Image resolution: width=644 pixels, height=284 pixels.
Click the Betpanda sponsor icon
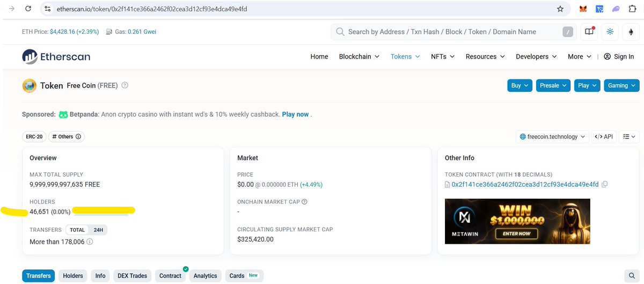63,114
